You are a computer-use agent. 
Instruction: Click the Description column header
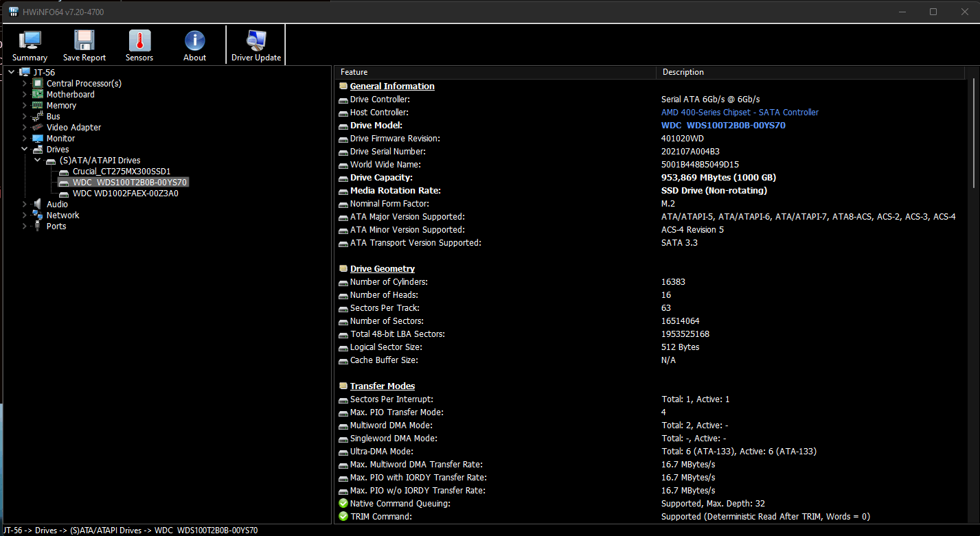pyautogui.click(x=810, y=72)
